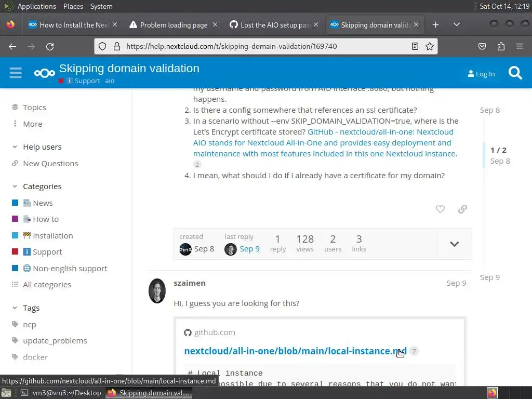Viewport: 532px width, 399px height.
Task: Go back with the browser back arrow
Action: pos(12,46)
